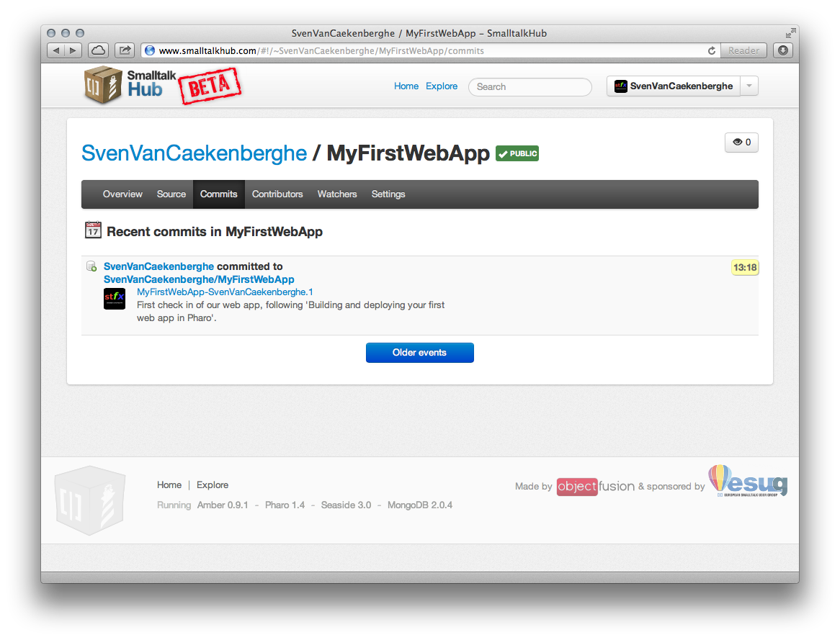Viewport: 840px width, 640px height.
Task: Click the objectfusion logo in footer
Action: click(x=596, y=486)
